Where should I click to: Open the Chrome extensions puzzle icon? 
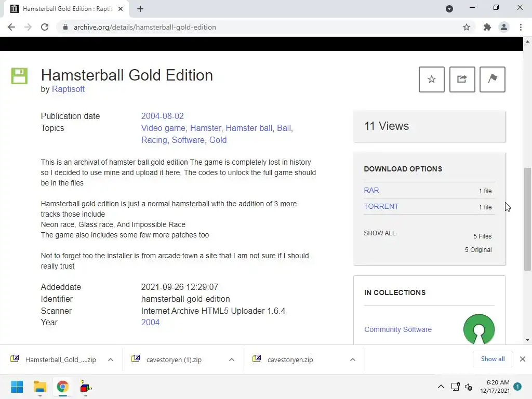point(487,27)
